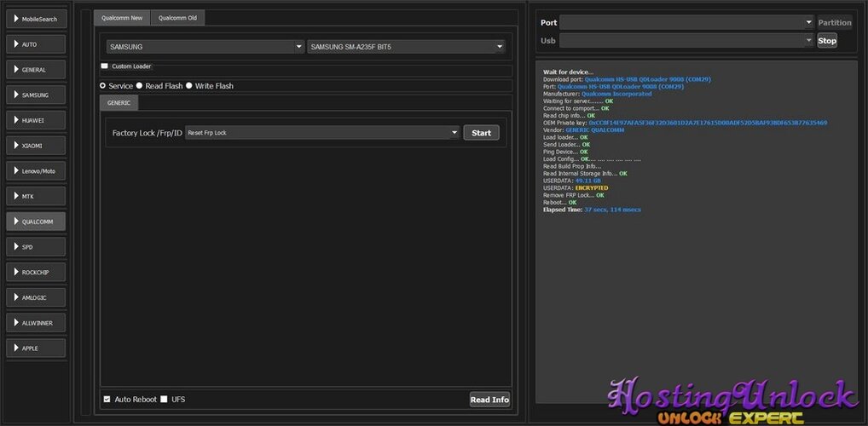Click the 'Factory Lock /Frp/ID' label
This screenshot has height=426, width=868.
coord(148,133)
